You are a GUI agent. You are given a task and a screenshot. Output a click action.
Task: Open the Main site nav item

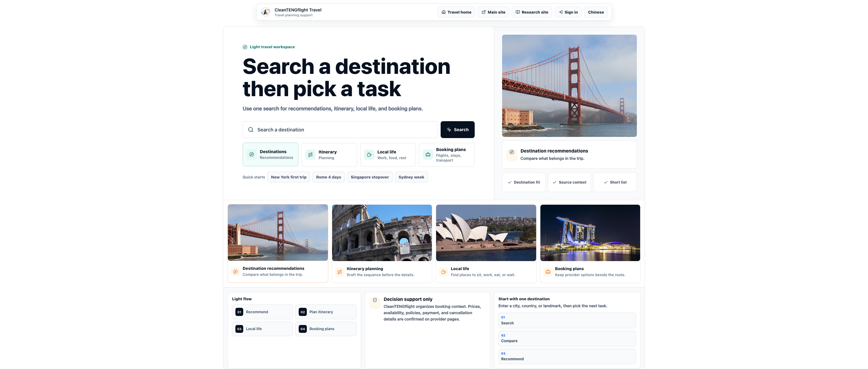(493, 12)
